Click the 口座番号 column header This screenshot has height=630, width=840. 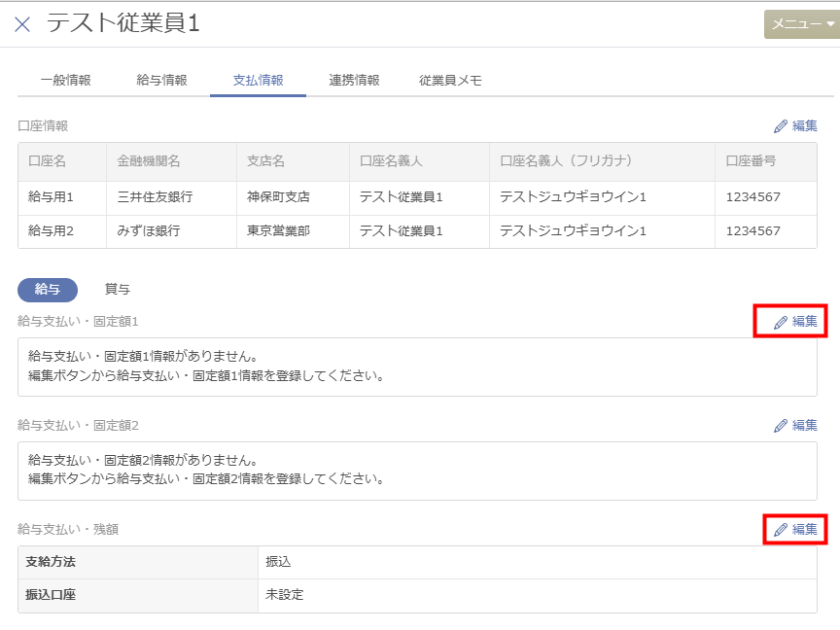[x=751, y=161]
